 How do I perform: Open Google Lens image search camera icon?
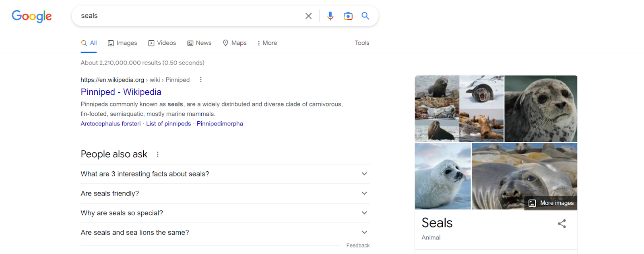click(x=348, y=16)
